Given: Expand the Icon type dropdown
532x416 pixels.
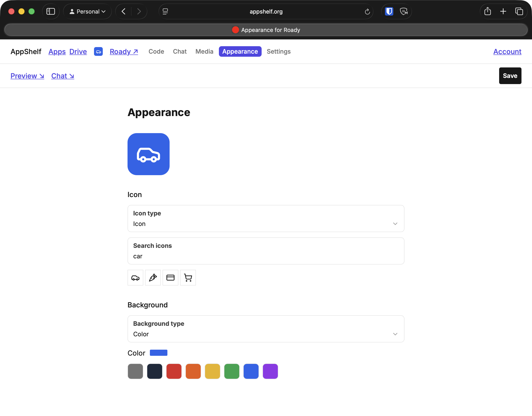Looking at the screenshot, I should (266, 219).
